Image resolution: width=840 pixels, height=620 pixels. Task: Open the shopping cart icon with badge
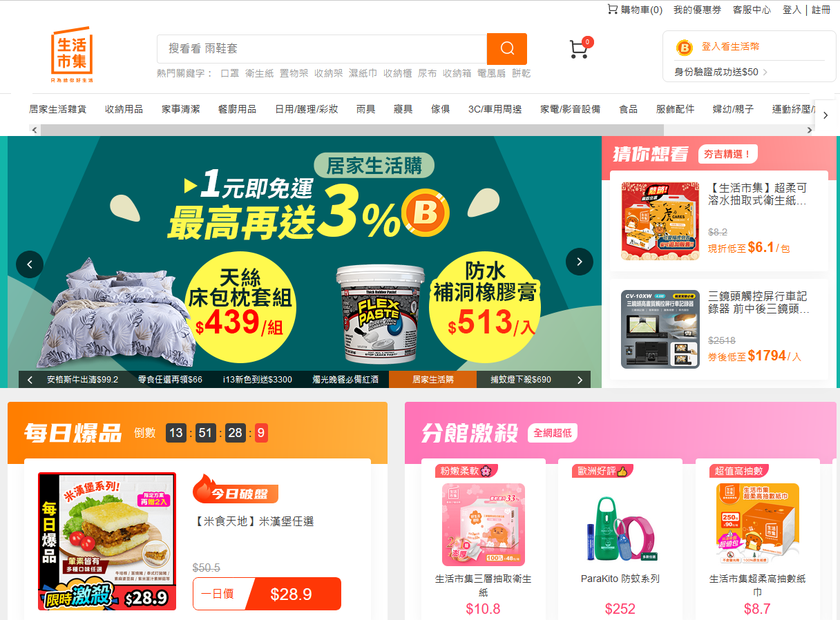click(580, 48)
